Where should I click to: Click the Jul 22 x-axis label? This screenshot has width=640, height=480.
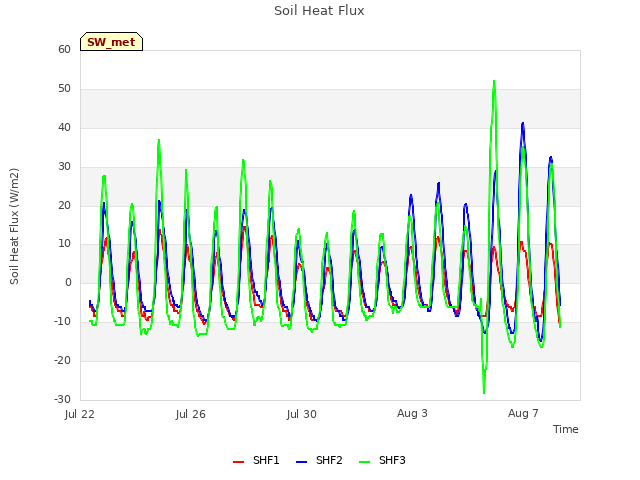(x=80, y=414)
